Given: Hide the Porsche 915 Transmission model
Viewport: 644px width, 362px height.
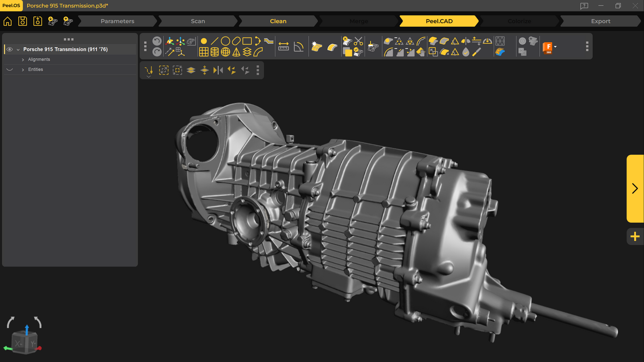Looking at the screenshot, I should click(9, 49).
